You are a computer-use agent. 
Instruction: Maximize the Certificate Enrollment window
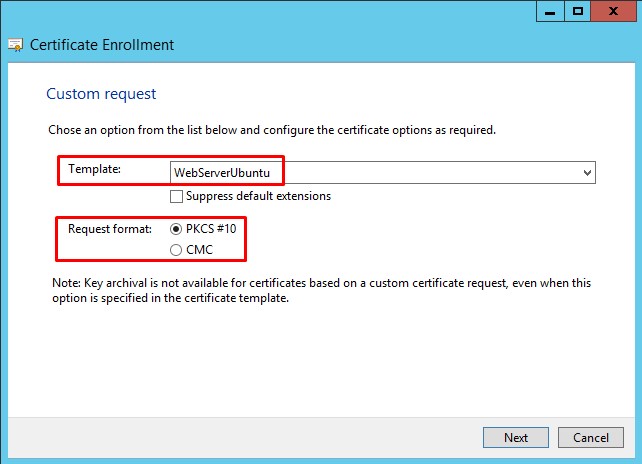(577, 11)
